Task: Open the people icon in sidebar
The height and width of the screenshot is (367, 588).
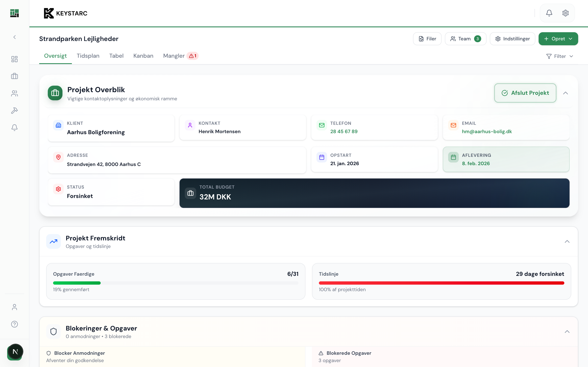Action: pos(14,93)
